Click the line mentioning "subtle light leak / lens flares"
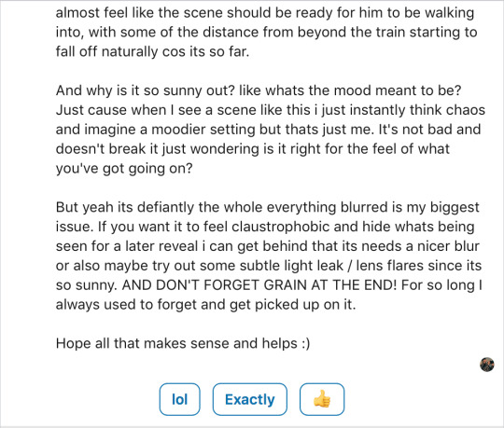 269,266
